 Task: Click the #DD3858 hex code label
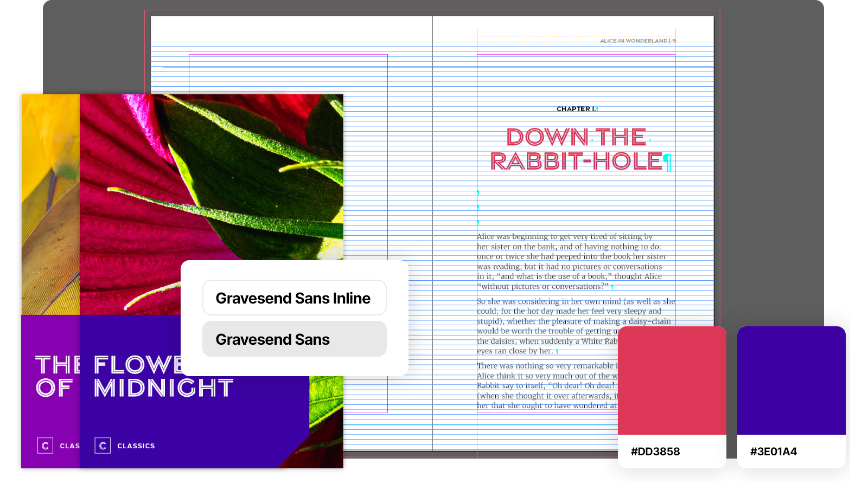point(655,452)
